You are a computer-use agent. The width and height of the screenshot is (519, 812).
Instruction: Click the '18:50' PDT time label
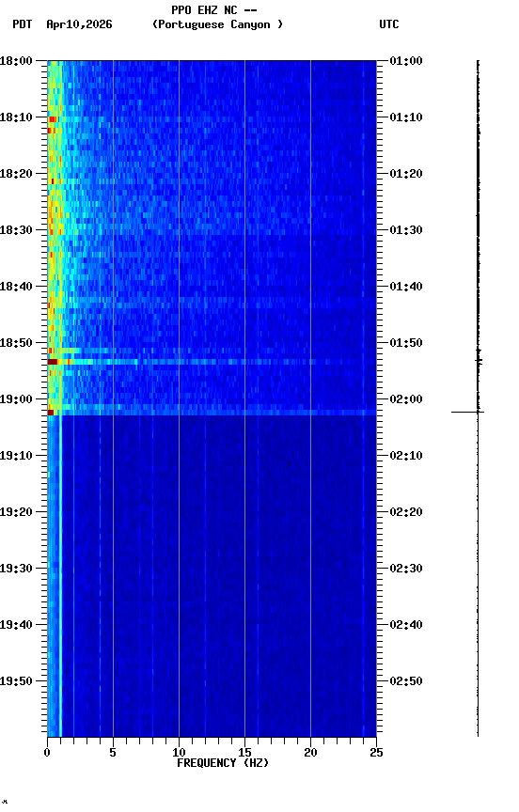16,343
